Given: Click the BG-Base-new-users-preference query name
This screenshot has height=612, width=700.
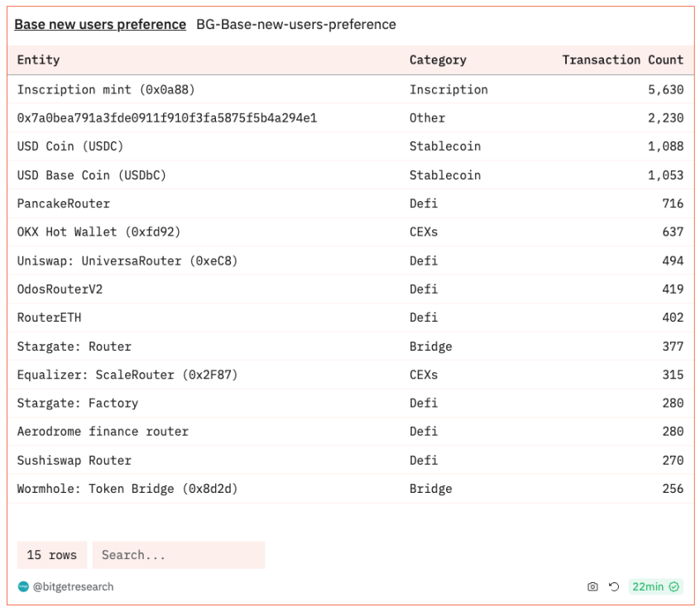Looking at the screenshot, I should click(295, 25).
